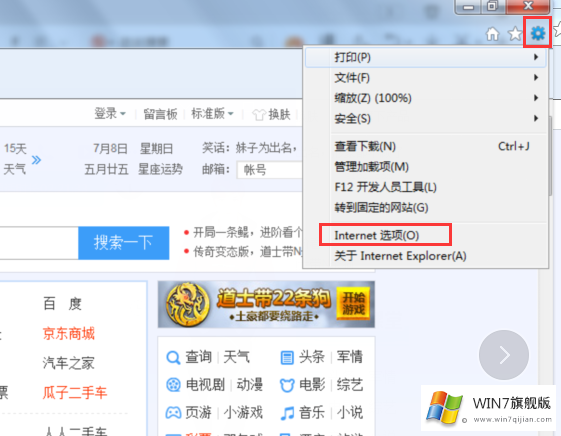Open the 登录 dropdown
Screen dimensions: 561x436
pos(110,114)
